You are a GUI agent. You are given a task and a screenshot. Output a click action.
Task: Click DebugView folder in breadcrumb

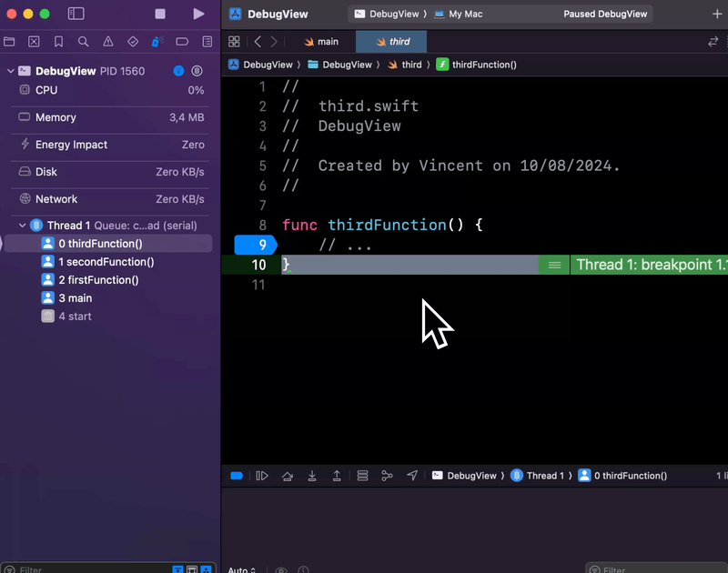pyautogui.click(x=339, y=65)
